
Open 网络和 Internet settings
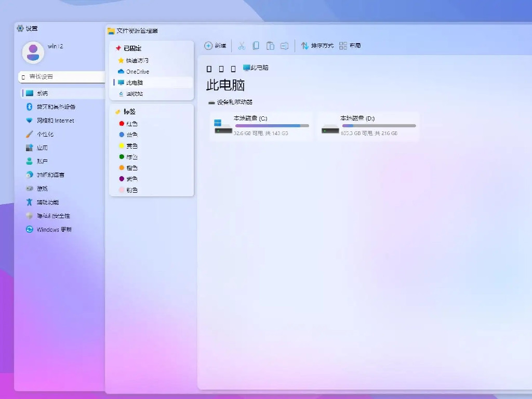tap(55, 121)
